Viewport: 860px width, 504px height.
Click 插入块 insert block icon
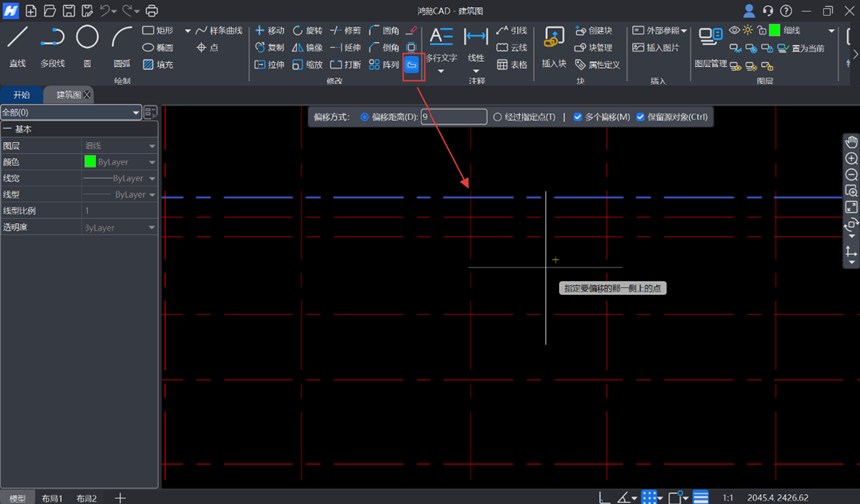tap(554, 46)
